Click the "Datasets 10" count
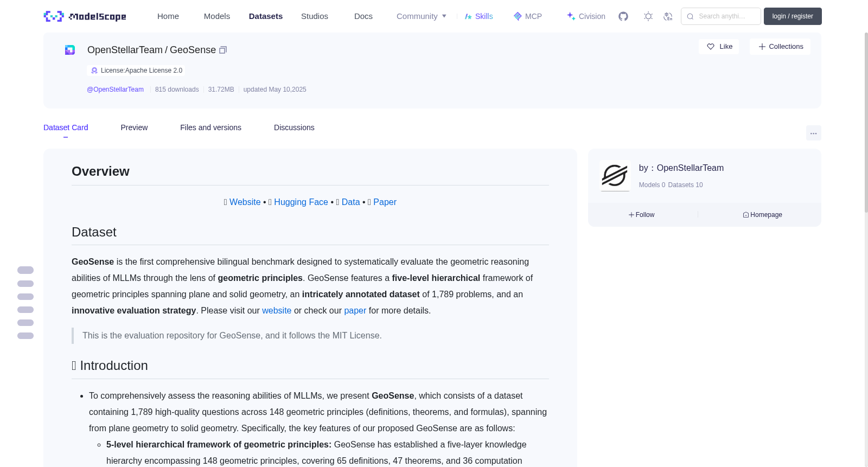Image resolution: width=868 pixels, height=467 pixels. click(686, 185)
